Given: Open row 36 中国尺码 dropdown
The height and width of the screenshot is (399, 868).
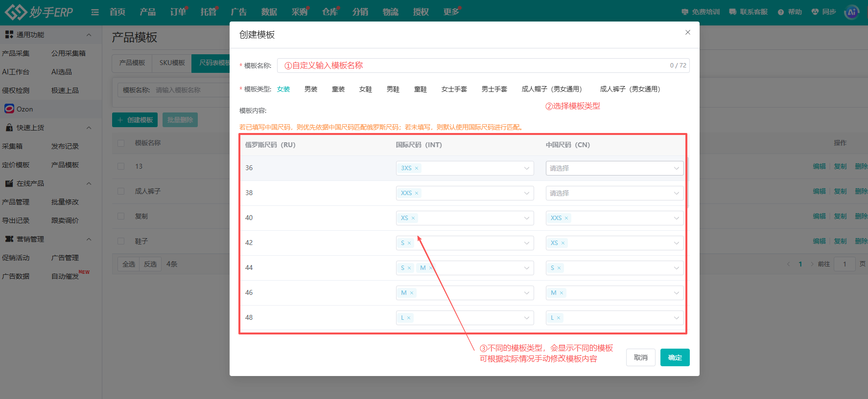Looking at the screenshot, I should coord(614,168).
